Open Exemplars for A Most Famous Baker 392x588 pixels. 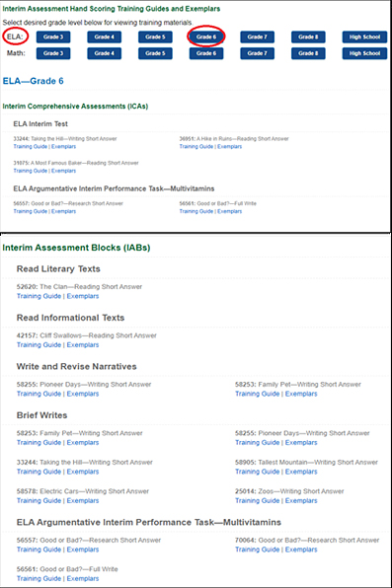pyautogui.click(x=63, y=171)
